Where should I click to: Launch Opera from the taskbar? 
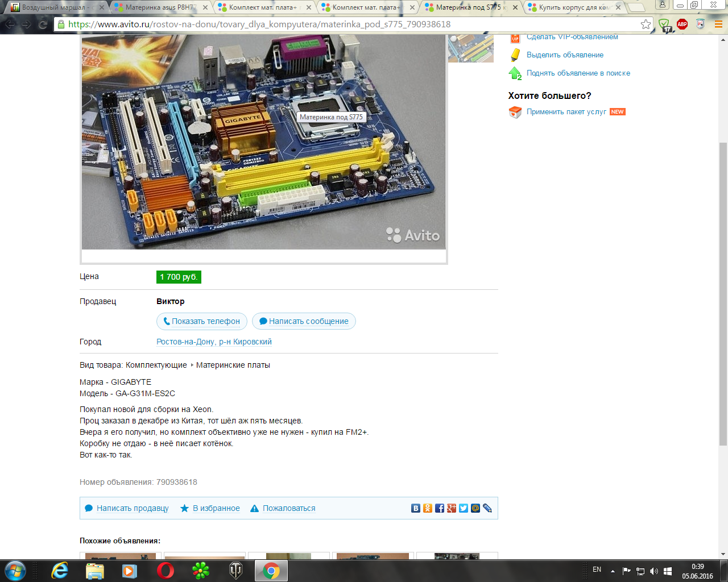166,570
